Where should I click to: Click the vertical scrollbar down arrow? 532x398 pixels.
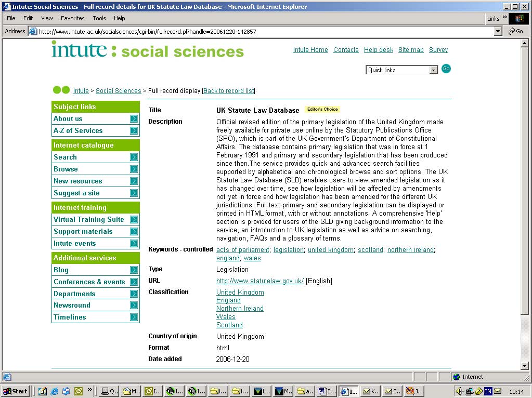(x=525, y=366)
